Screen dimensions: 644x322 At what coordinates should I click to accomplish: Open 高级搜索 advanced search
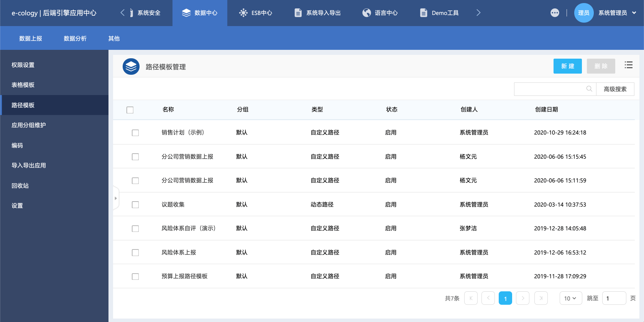615,89
